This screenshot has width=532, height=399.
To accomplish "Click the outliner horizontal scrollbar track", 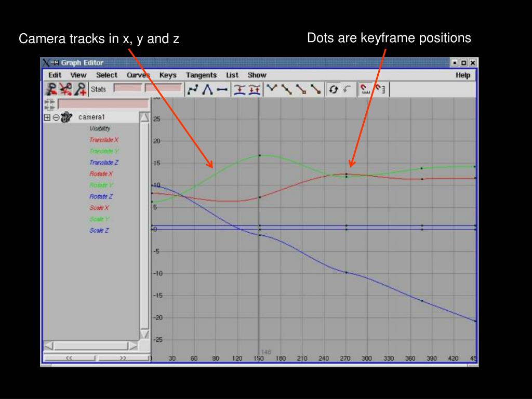I will [91, 345].
